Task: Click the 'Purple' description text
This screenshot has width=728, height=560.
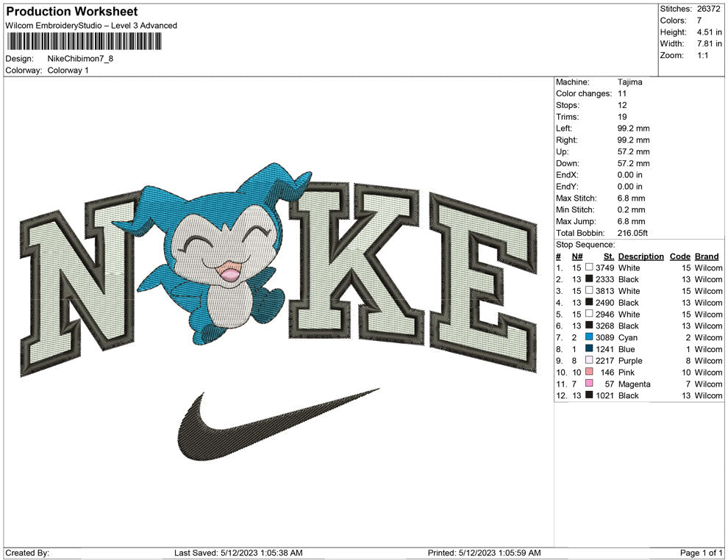Action: pyautogui.click(x=630, y=361)
